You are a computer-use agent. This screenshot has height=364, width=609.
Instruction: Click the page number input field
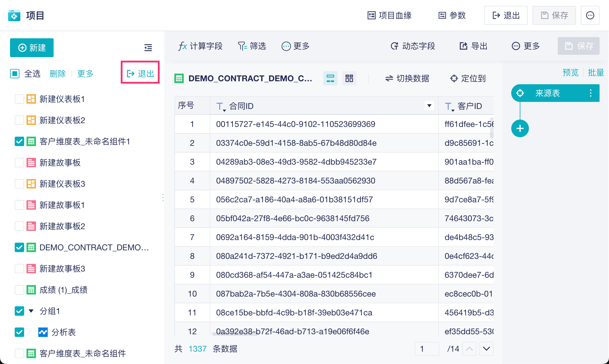click(x=426, y=349)
